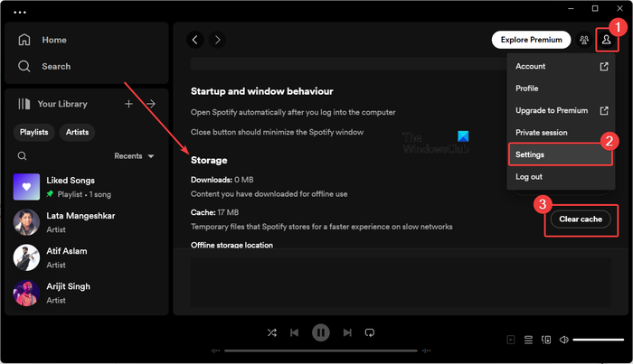Toggle shuffle playback
This screenshot has width=633, height=364.
(x=272, y=332)
